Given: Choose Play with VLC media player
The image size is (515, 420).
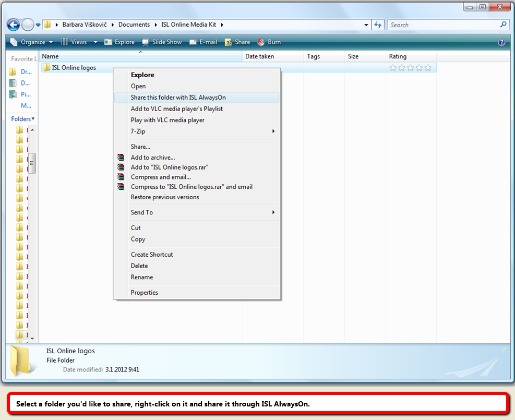Looking at the screenshot, I should pyautogui.click(x=197, y=120).
